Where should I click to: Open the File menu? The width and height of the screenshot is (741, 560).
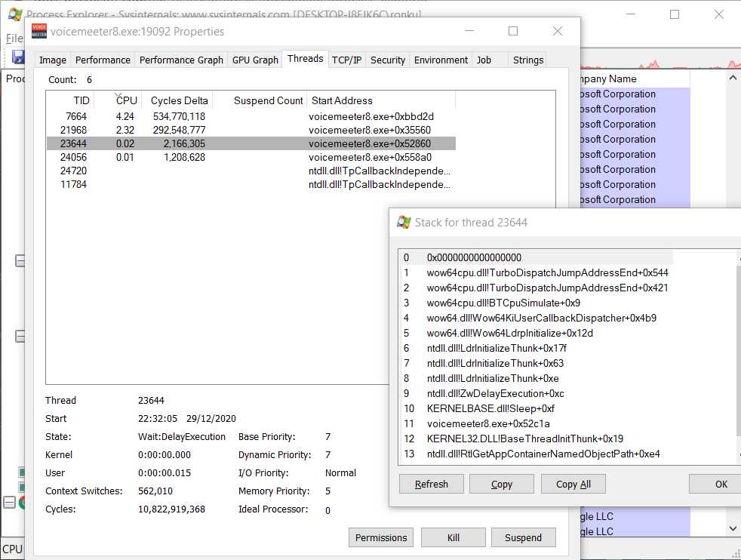coord(14,38)
